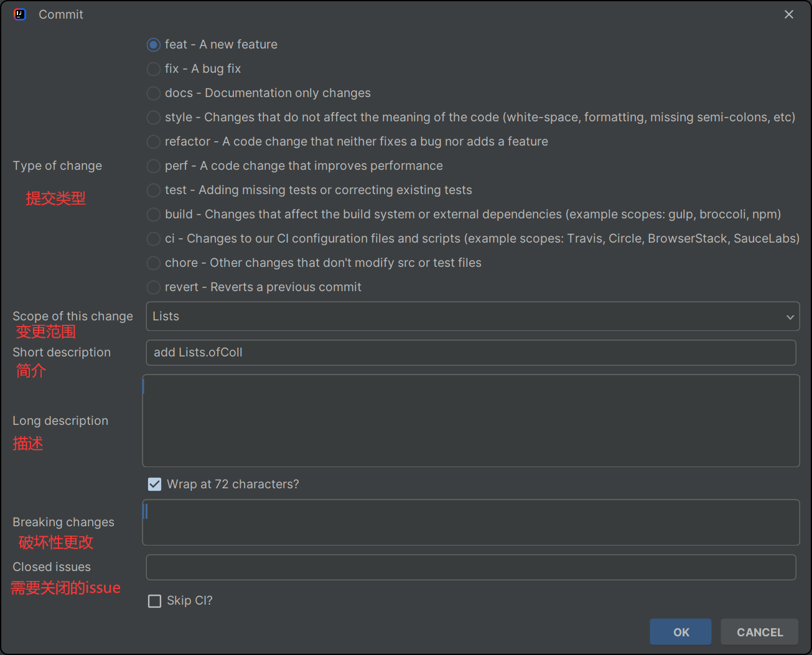Click the IntelliJ icon in title bar
Image resolution: width=812 pixels, height=655 pixels.
20,14
